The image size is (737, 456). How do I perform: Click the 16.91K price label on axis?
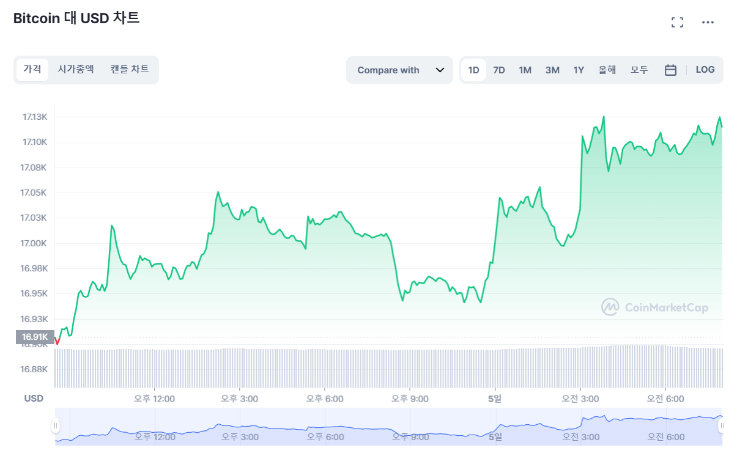point(34,337)
